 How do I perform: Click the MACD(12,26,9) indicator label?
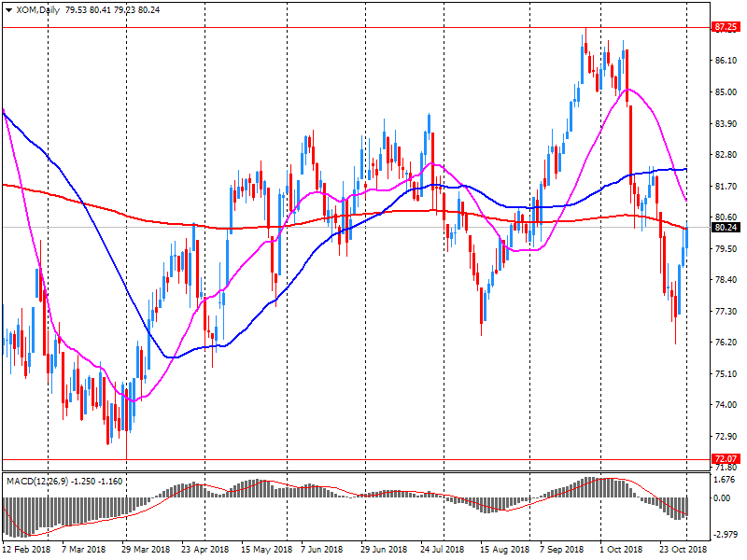coord(40,481)
